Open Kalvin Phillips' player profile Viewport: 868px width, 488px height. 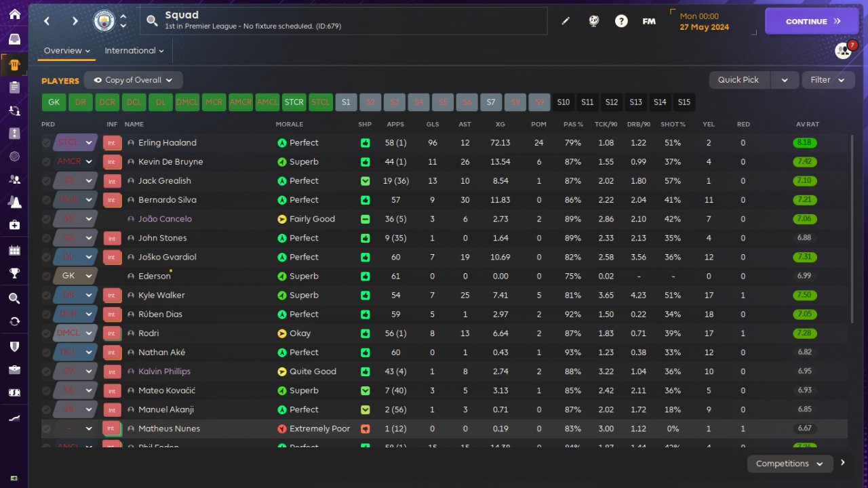[164, 371]
